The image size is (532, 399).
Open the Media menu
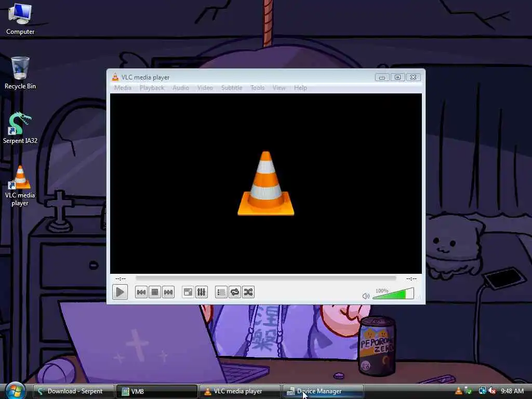(123, 88)
